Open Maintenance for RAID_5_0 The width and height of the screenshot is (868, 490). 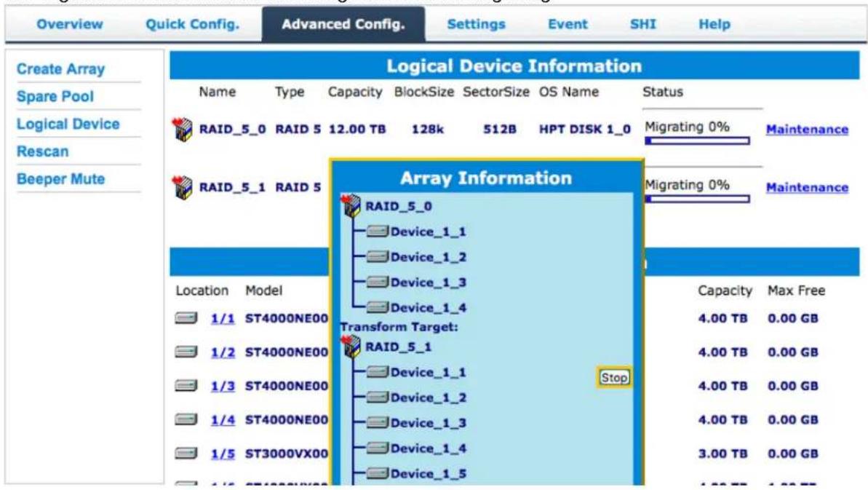click(x=807, y=130)
